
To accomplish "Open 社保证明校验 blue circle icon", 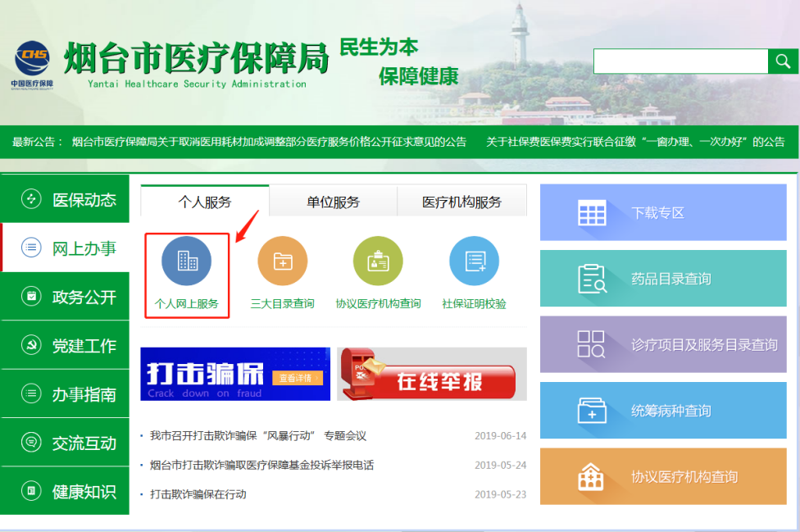I will (474, 261).
